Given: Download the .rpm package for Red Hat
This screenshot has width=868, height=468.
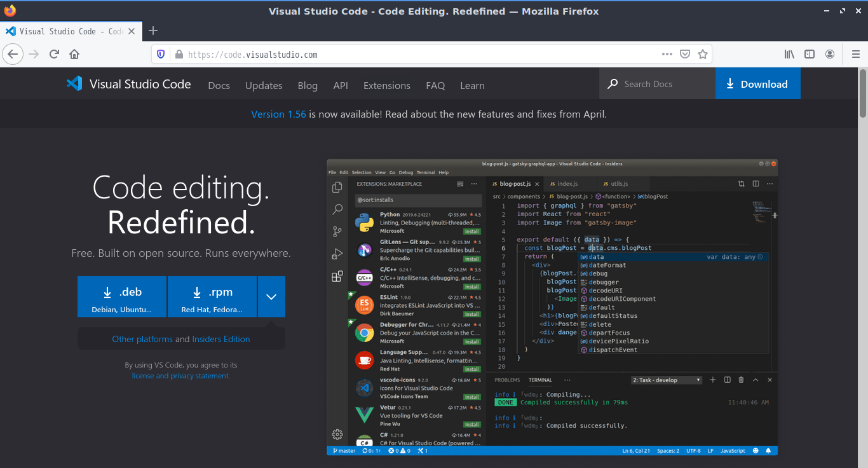Looking at the screenshot, I should pos(212,296).
